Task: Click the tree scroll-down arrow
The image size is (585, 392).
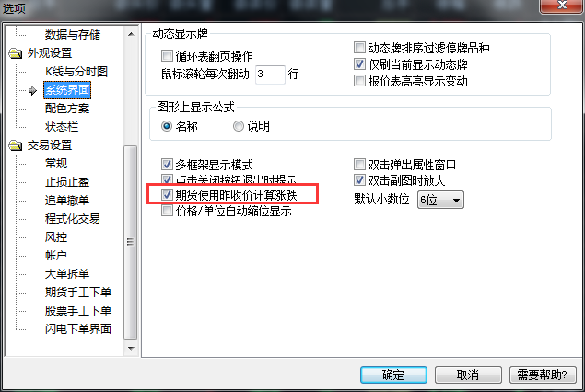Action: [131, 349]
